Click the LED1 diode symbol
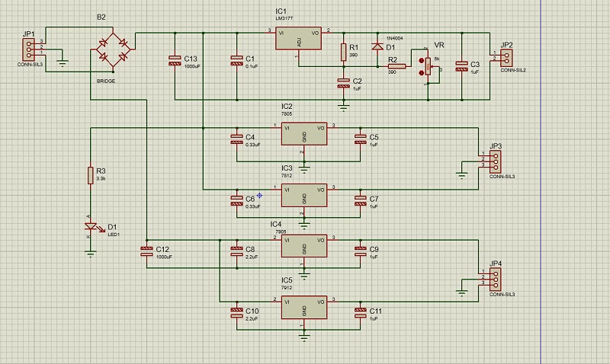610x364 pixels. (91, 226)
